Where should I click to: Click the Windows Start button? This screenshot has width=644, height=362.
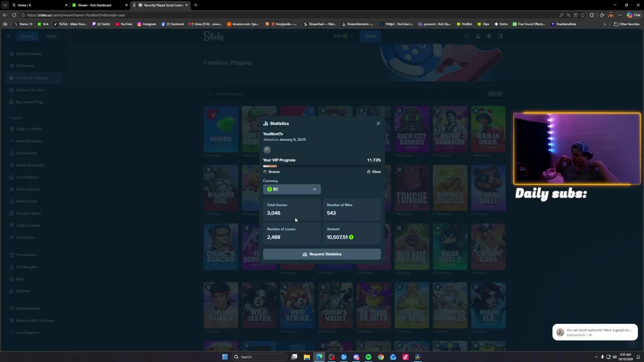click(225, 357)
